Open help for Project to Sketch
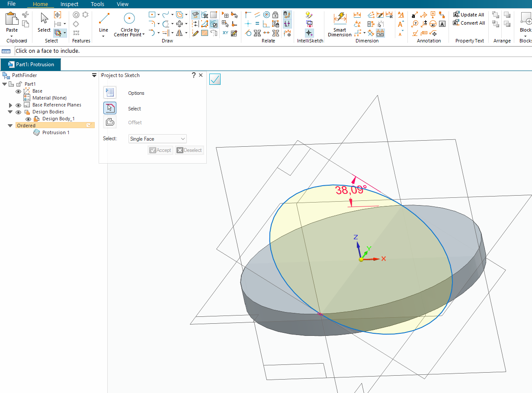532x393 pixels. click(x=194, y=75)
